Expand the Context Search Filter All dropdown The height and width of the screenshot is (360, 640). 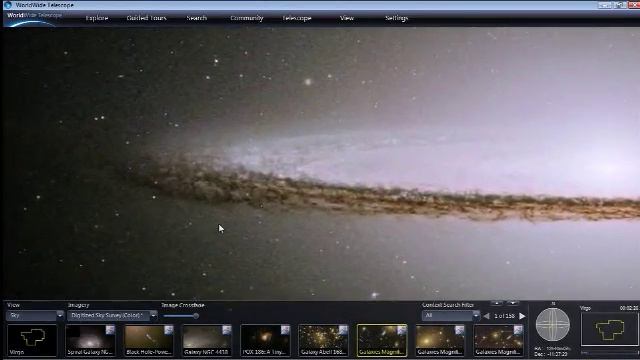click(451, 316)
